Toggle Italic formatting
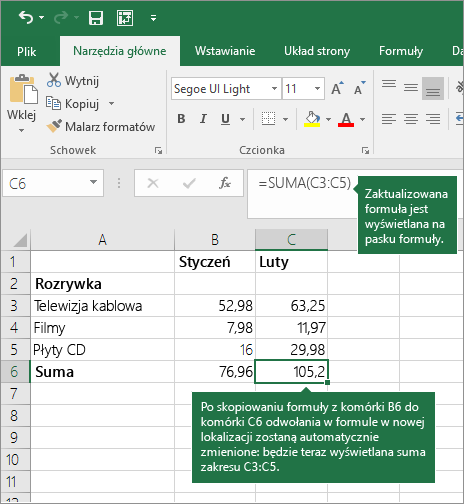The height and width of the screenshot is (504, 464). (203, 119)
